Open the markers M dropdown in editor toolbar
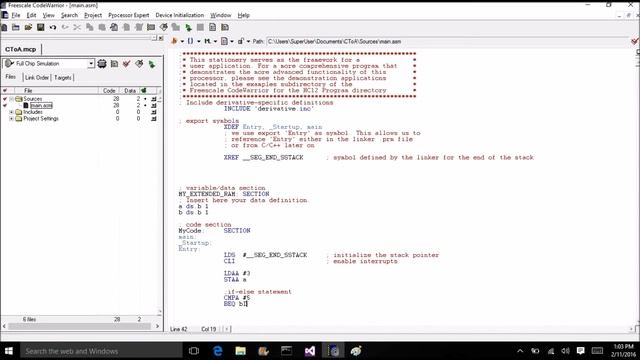640x360 pixels. [x=210, y=41]
